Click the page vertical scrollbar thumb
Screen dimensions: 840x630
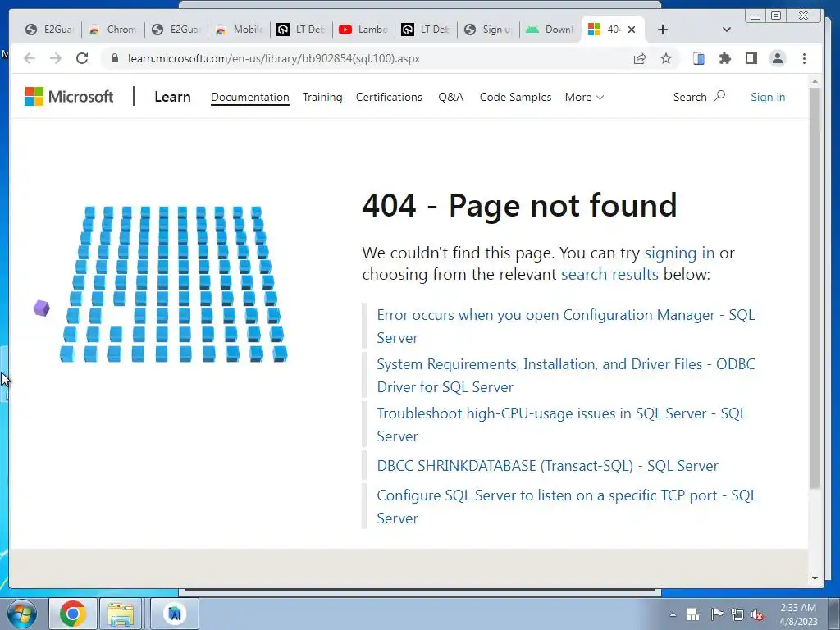tap(815, 288)
